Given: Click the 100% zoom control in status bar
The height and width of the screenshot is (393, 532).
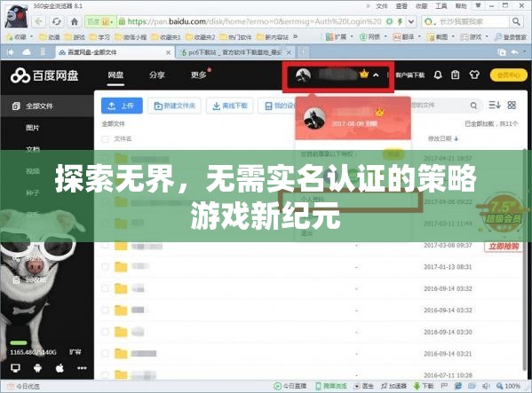Looking at the screenshot, I should pyautogui.click(x=508, y=386).
